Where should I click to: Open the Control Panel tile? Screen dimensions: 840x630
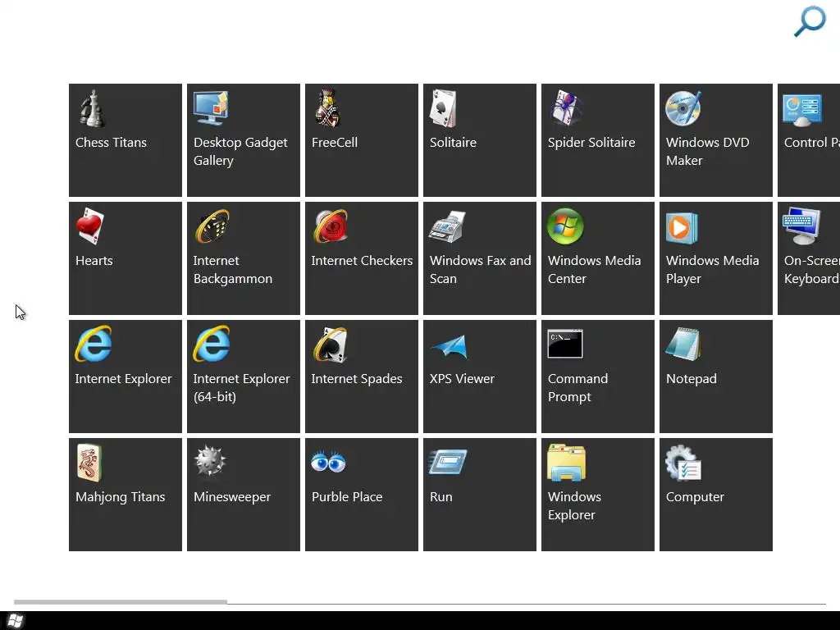809,140
